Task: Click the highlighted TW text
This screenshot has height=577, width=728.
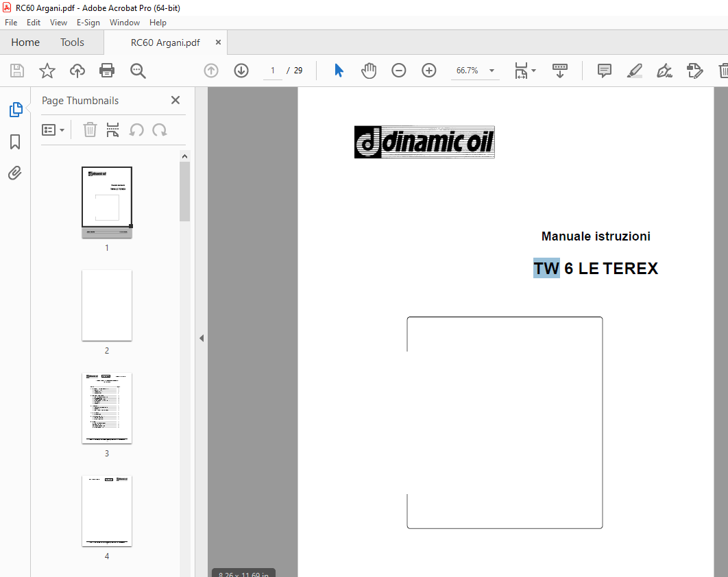Action: pyautogui.click(x=546, y=269)
